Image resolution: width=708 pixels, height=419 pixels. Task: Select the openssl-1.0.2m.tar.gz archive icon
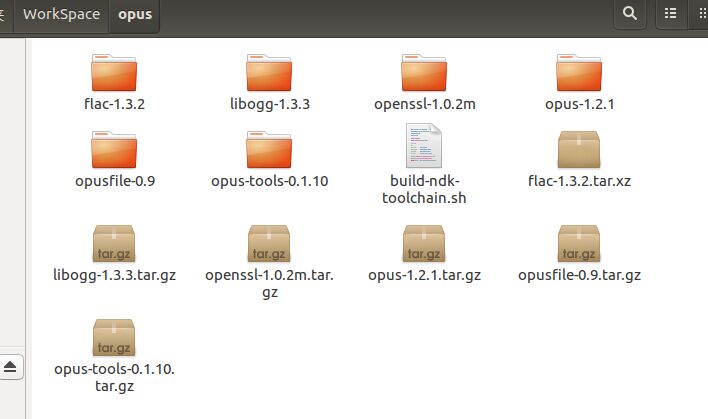(x=269, y=244)
